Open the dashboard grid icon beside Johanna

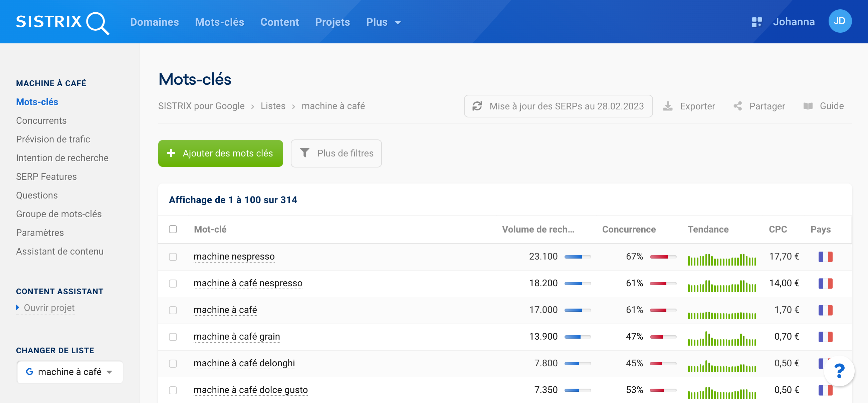pos(757,22)
